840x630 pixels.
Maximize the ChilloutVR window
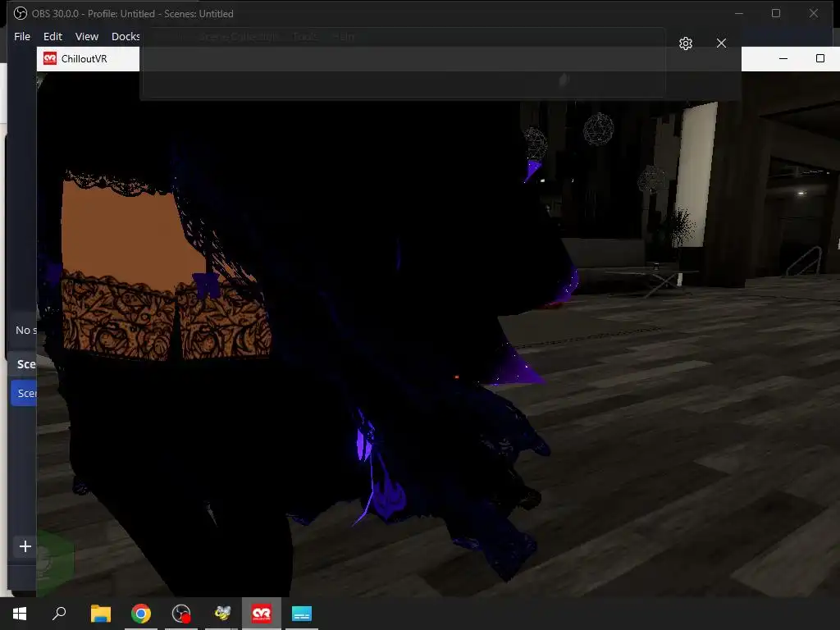820,58
